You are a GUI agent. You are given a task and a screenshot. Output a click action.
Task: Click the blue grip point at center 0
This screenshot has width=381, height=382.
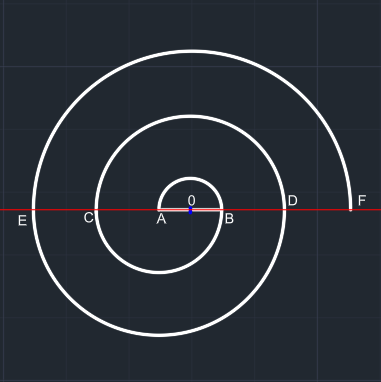click(x=190, y=210)
